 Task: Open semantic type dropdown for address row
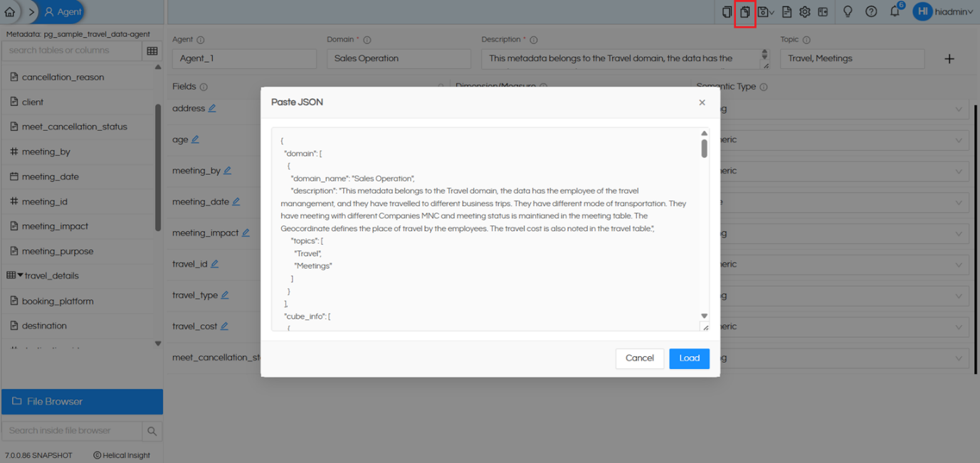pos(958,110)
